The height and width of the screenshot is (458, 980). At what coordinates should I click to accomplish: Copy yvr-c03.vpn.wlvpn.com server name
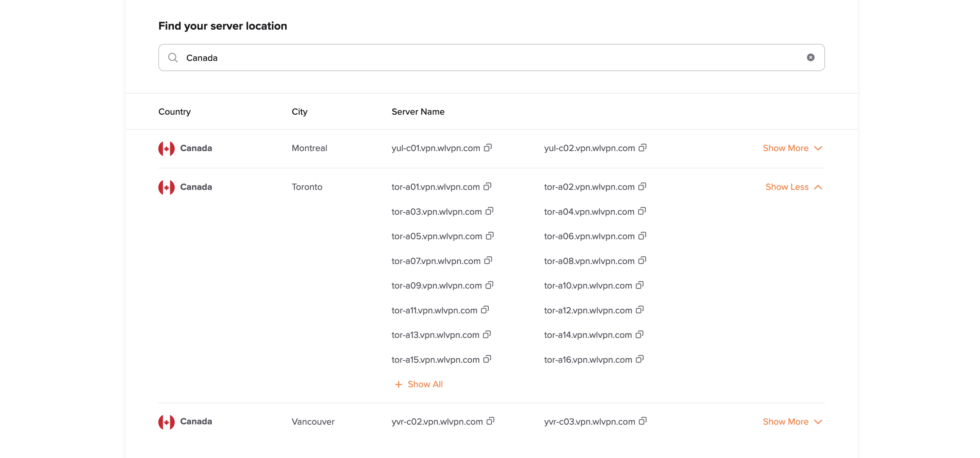tap(643, 421)
